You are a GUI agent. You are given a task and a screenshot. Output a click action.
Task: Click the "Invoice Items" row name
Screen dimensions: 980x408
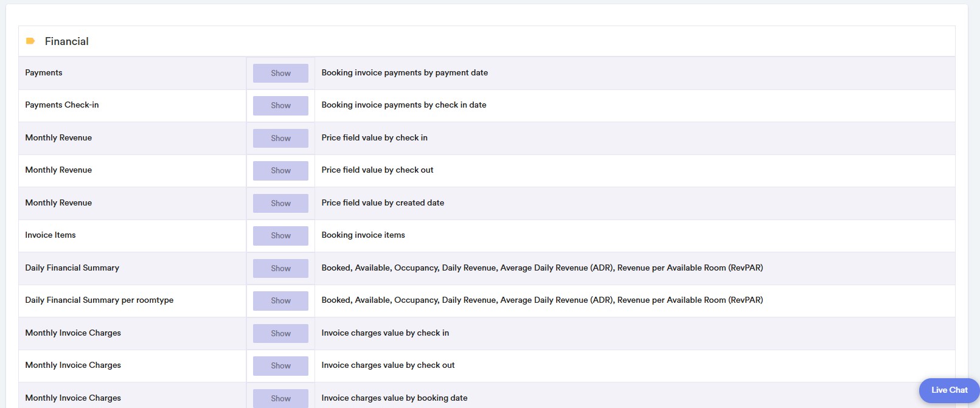(x=50, y=235)
